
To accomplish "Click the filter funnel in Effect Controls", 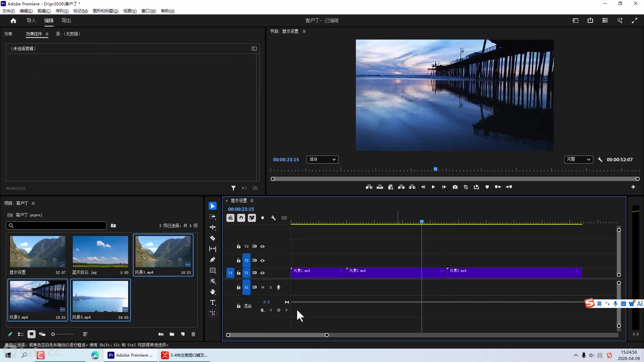I will point(233,188).
